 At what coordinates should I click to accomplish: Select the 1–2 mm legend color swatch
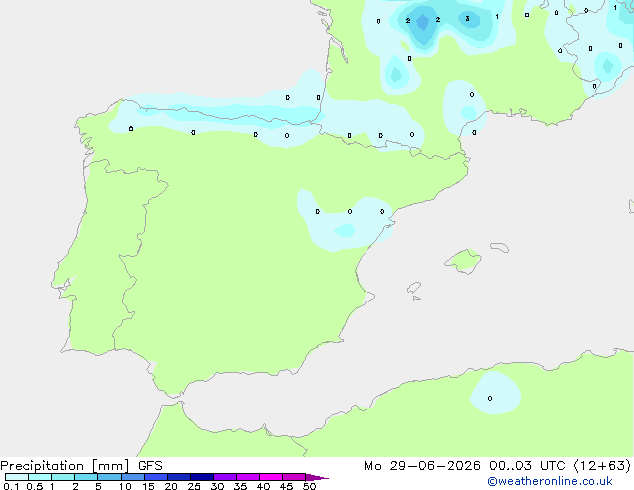click(x=63, y=477)
